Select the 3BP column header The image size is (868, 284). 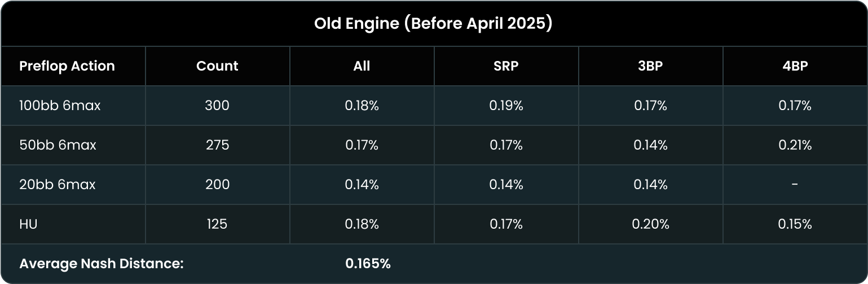pyautogui.click(x=650, y=66)
